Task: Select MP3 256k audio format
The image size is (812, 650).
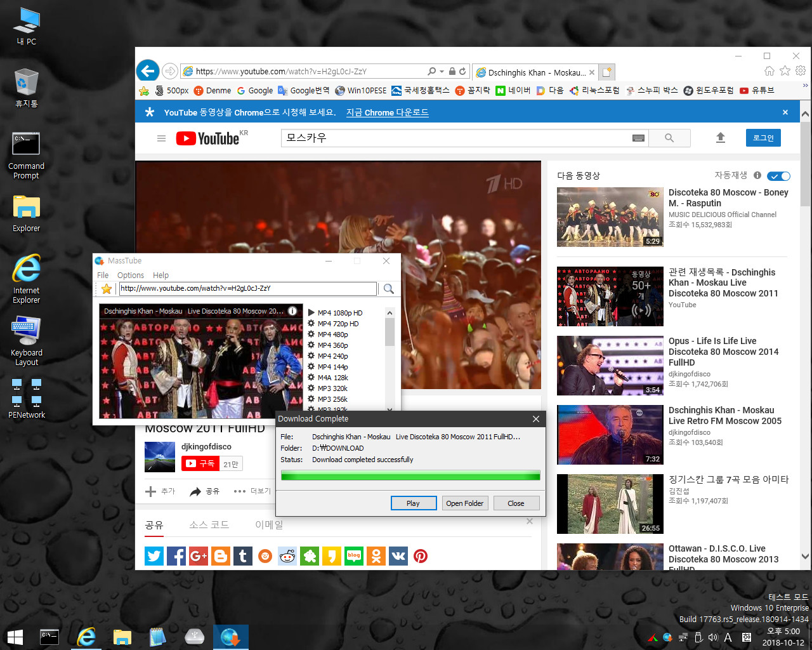Action: pyautogui.click(x=328, y=399)
